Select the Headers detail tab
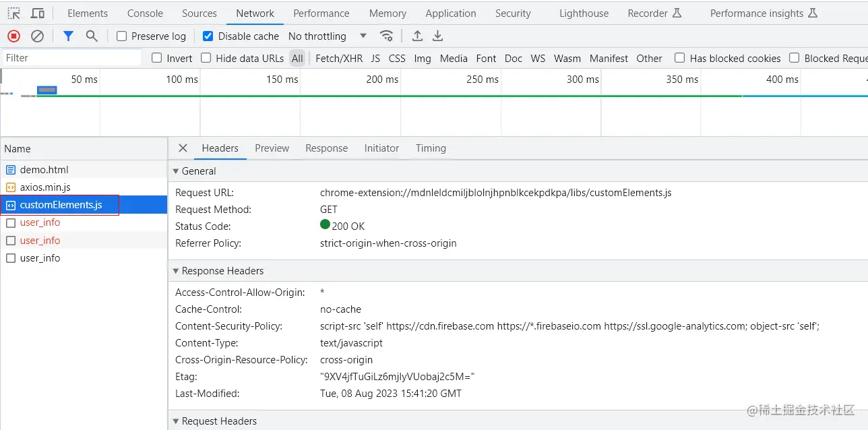This screenshot has width=868, height=430. [220, 148]
